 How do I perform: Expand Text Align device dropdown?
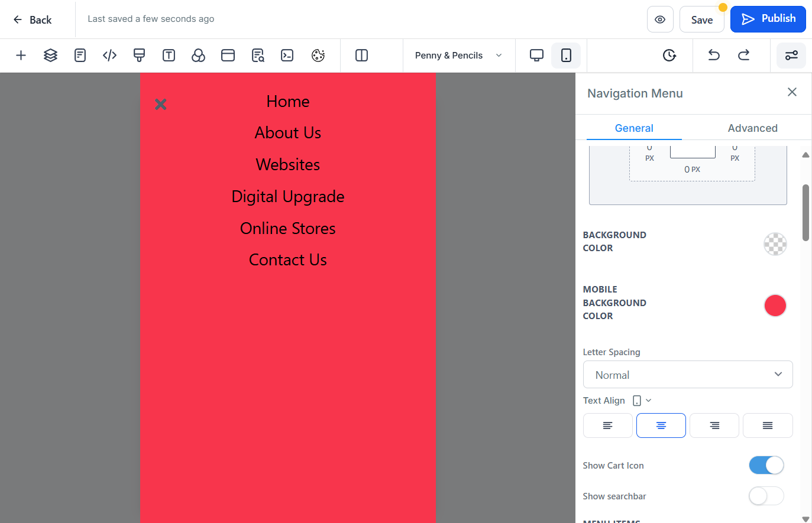click(642, 401)
